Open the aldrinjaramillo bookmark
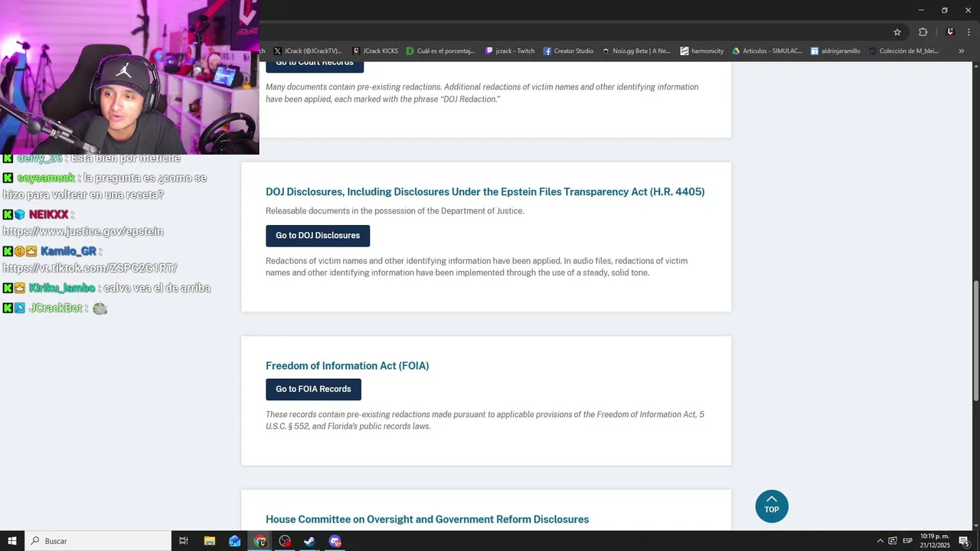The height and width of the screenshot is (551, 980). click(x=835, y=51)
